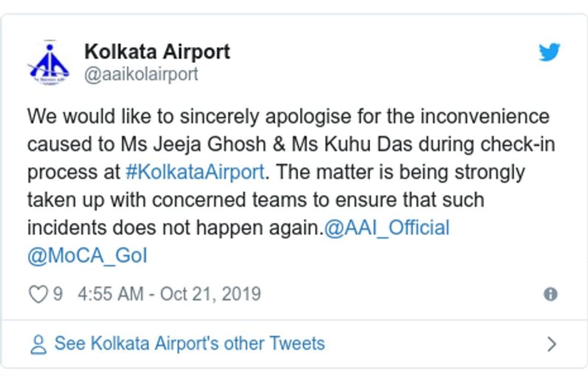Open the tweet info circle icon
This screenshot has width=588, height=381.
click(550, 295)
